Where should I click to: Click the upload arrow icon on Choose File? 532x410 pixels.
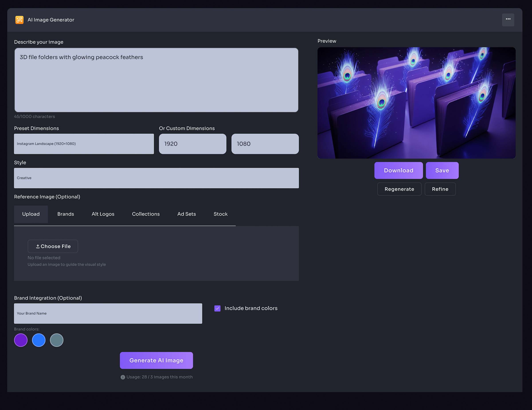[38, 246]
